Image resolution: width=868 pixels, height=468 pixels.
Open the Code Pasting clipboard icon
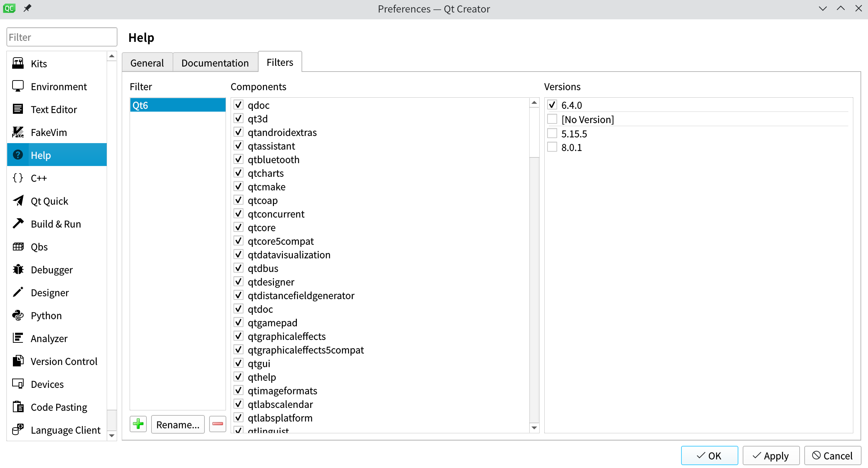click(18, 407)
